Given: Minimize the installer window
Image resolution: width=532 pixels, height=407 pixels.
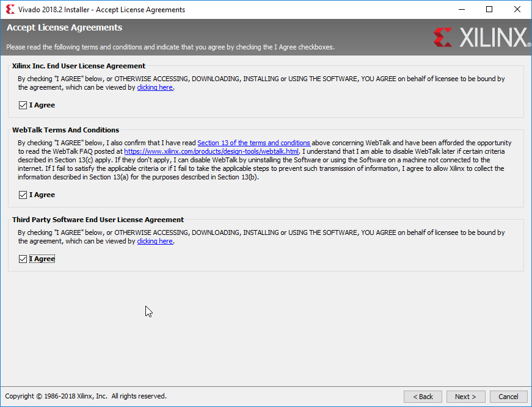Looking at the screenshot, I should click(x=462, y=10).
